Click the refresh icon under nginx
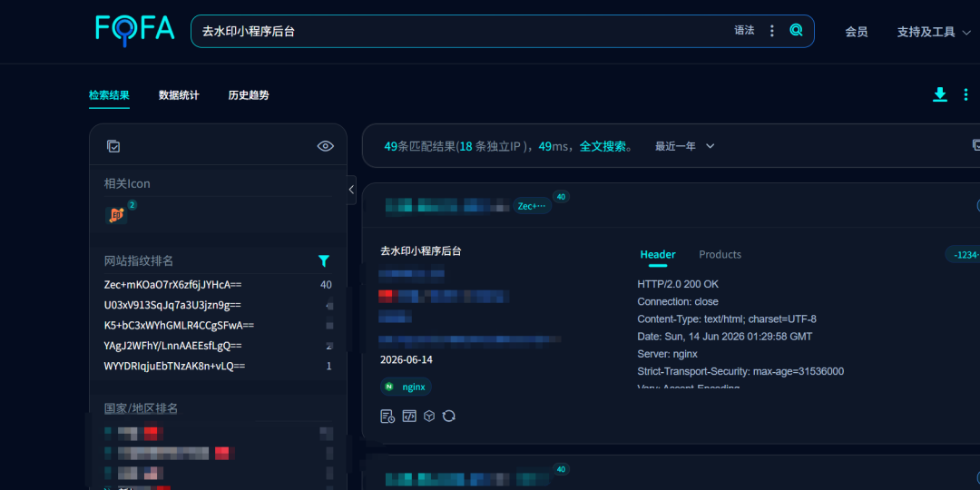Viewport: 980px width, 490px height. [449, 416]
